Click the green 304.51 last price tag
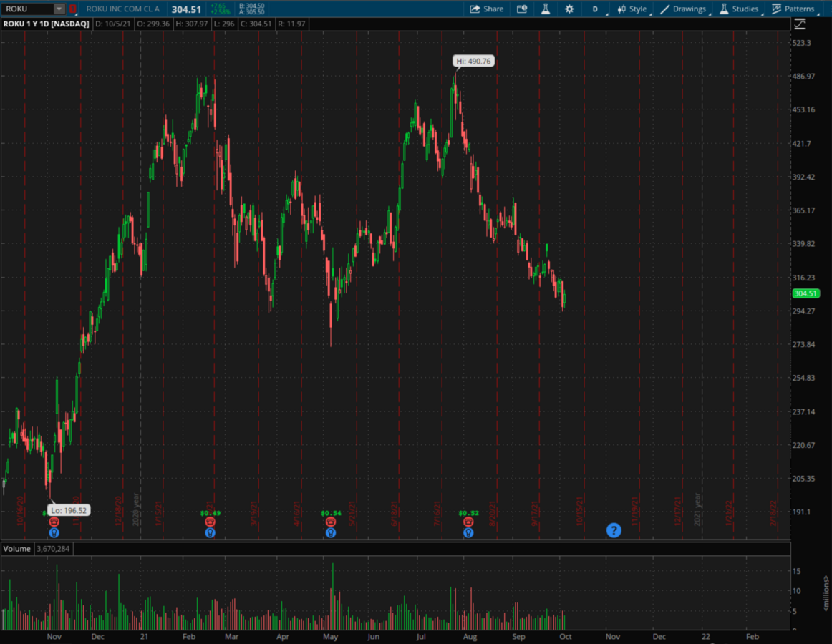Viewport: 832px width, 644px height. pos(806,293)
